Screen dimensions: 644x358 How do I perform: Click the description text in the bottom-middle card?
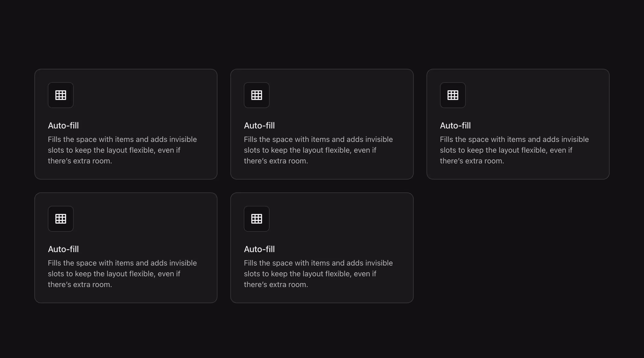(x=318, y=274)
